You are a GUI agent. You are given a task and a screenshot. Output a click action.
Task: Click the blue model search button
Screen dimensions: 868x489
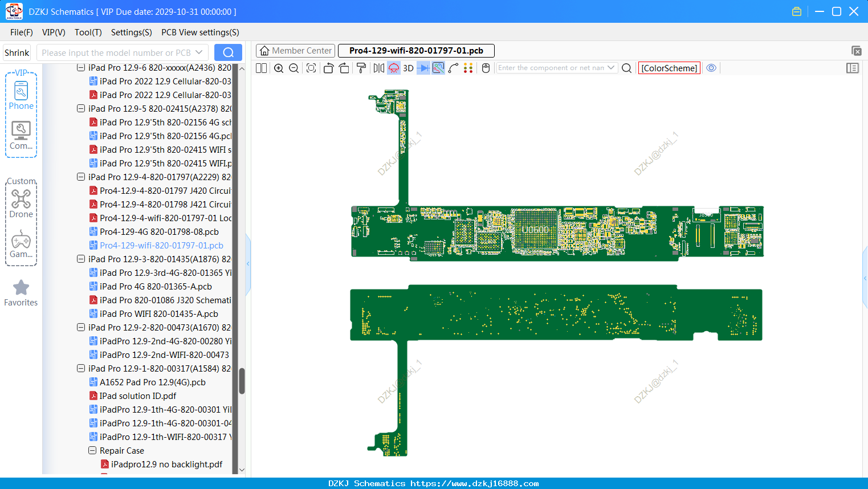tap(228, 52)
